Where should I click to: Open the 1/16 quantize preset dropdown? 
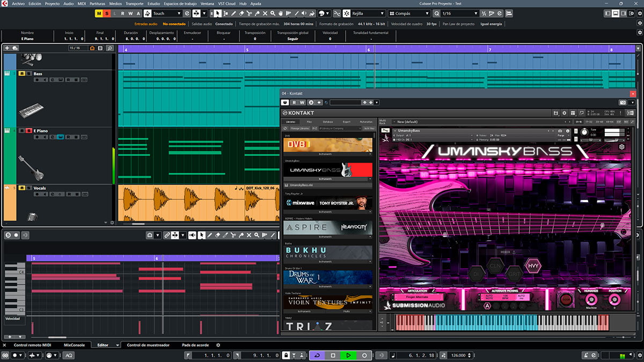coord(459,13)
